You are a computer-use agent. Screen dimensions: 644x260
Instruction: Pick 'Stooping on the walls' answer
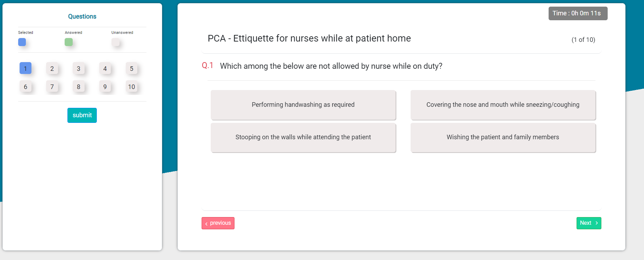(303, 137)
